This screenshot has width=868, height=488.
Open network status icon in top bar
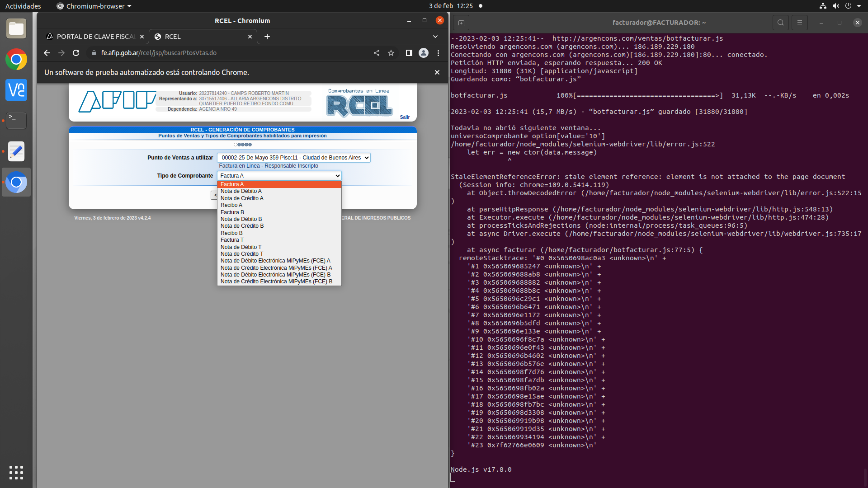pyautogui.click(x=823, y=6)
